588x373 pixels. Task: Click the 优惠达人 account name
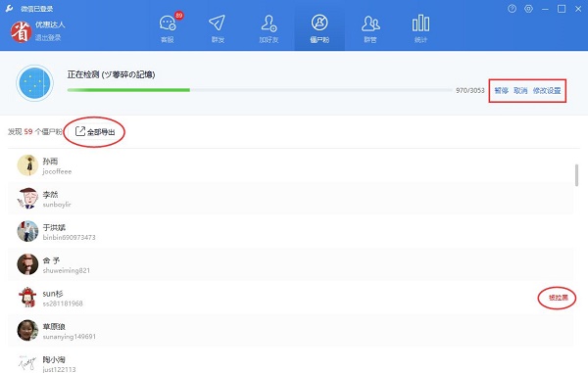tap(50, 24)
